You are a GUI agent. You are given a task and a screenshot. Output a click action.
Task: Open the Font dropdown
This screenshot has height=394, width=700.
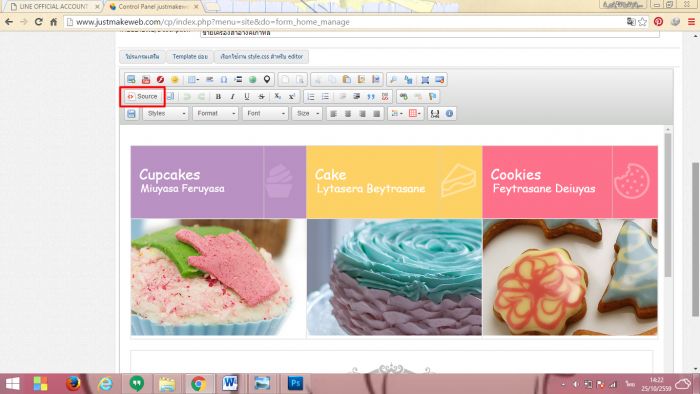tap(266, 113)
